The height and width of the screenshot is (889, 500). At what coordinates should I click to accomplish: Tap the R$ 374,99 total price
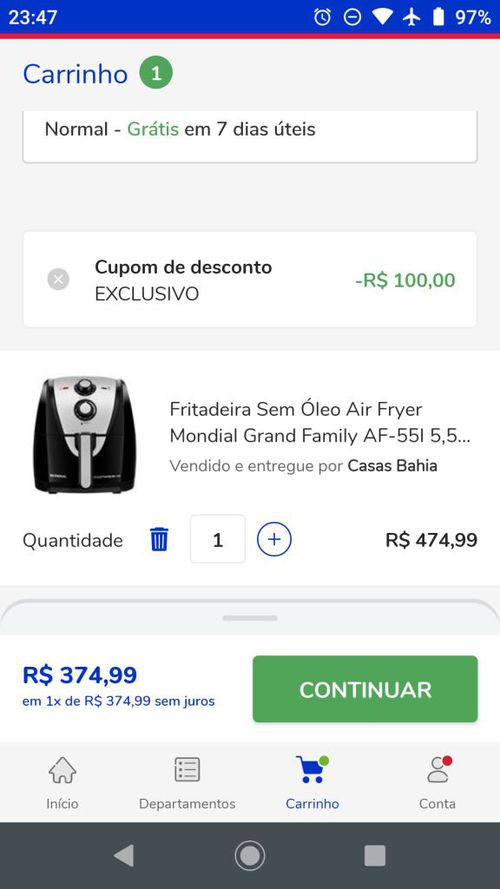point(80,675)
